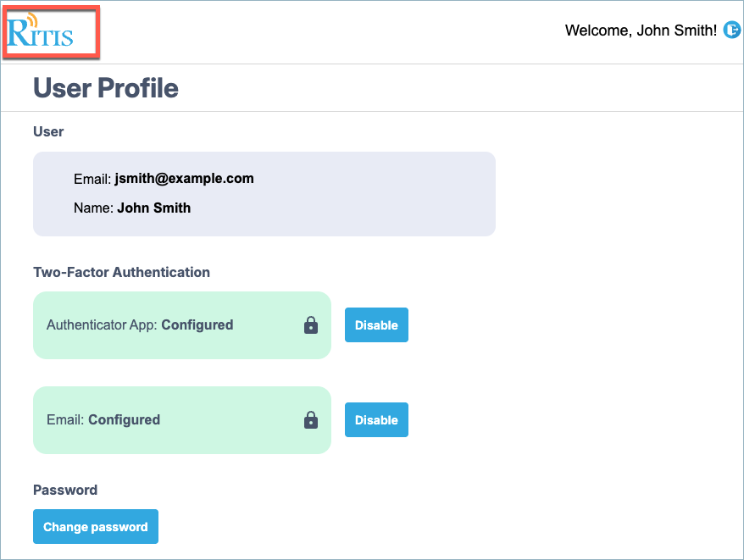Click the word 'Configured' in the Authenticator App card
Image resolution: width=744 pixels, height=560 pixels.
197,324
